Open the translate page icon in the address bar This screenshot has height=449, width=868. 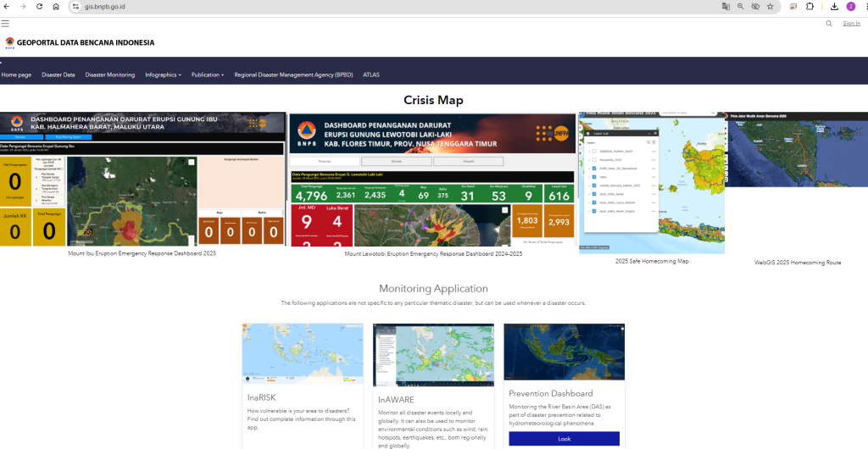coord(726,6)
